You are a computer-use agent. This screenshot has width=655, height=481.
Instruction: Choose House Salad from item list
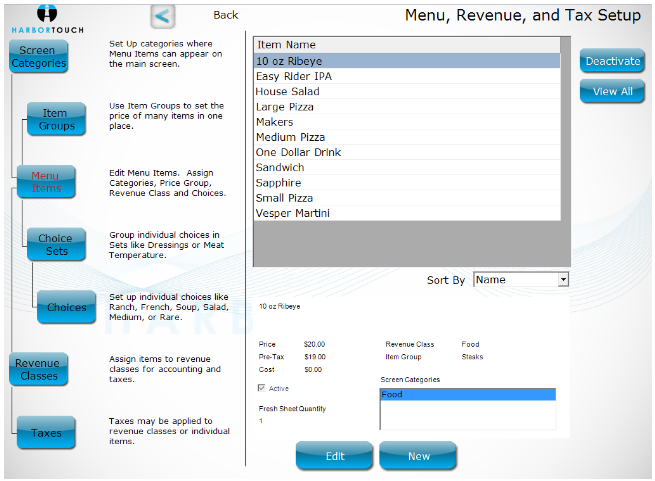[x=287, y=91]
